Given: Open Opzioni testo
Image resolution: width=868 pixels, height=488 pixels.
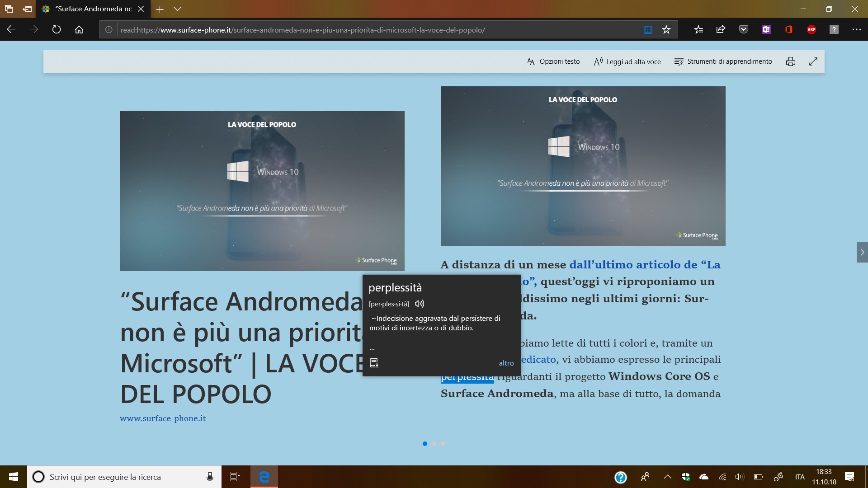Looking at the screenshot, I should (x=553, y=61).
